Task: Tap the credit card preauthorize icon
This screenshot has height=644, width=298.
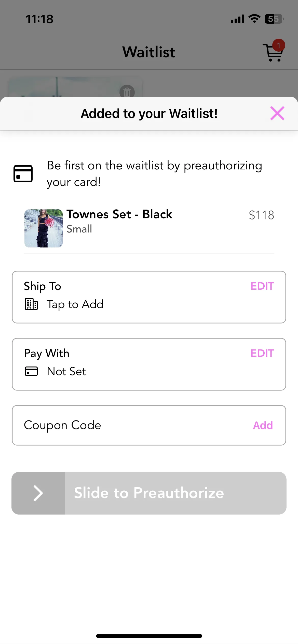Action: 23,174
